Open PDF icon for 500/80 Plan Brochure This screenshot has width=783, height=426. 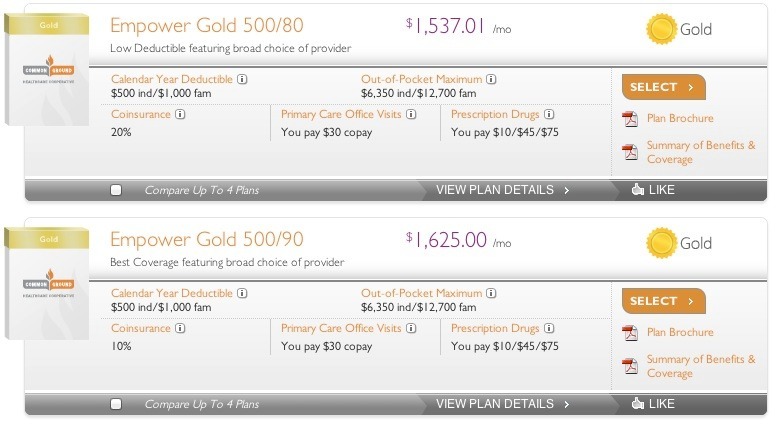click(630, 120)
